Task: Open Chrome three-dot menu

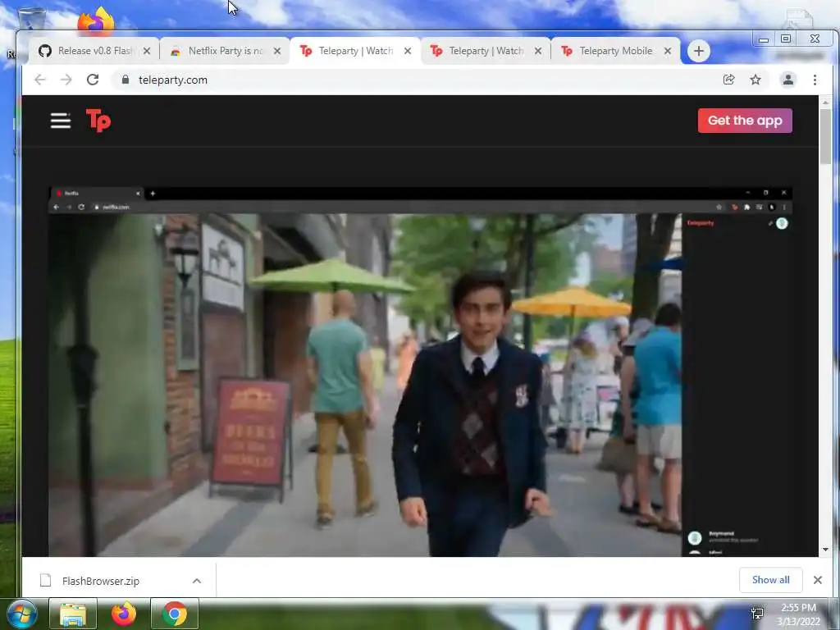Action: pos(815,80)
